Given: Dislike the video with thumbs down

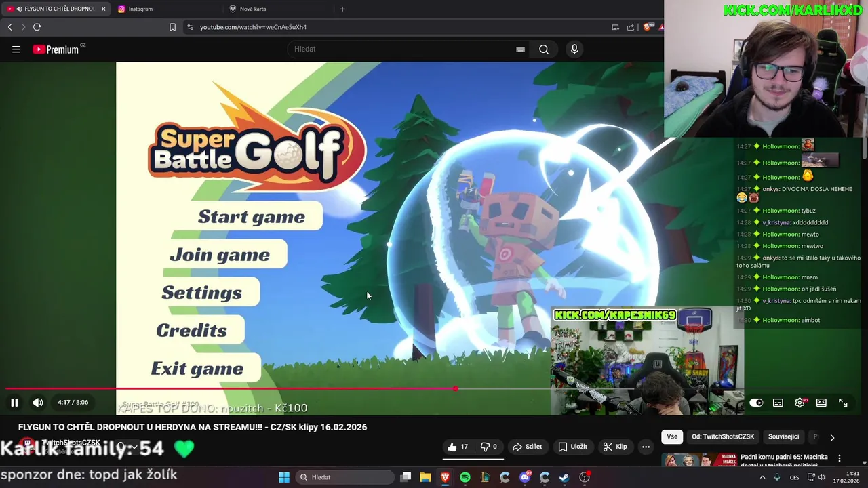Looking at the screenshot, I should tap(489, 447).
